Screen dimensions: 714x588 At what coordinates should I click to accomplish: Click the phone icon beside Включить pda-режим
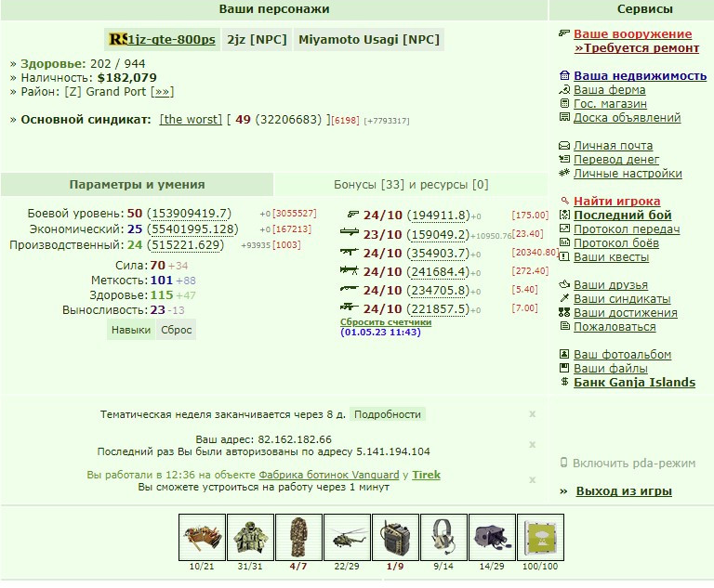[x=563, y=463]
